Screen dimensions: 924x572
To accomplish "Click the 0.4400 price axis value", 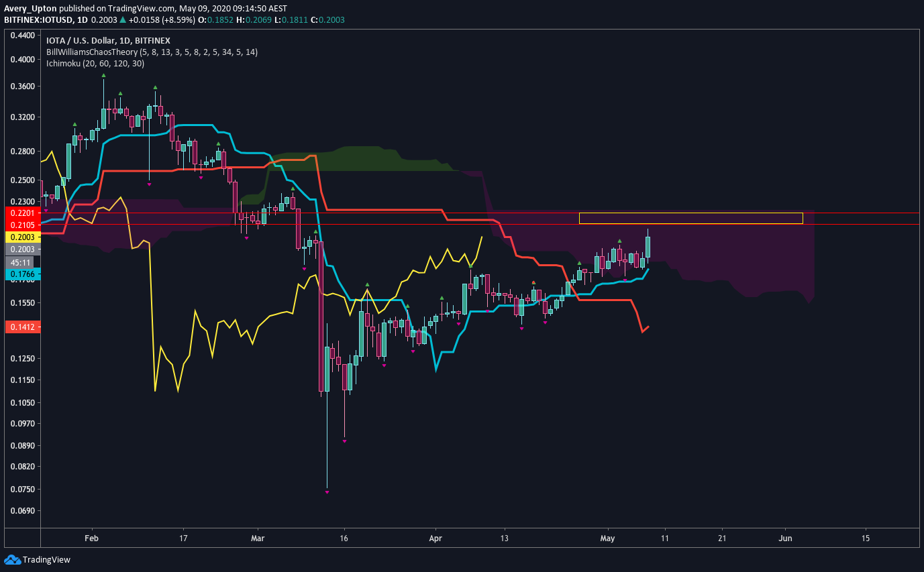I will [x=22, y=36].
